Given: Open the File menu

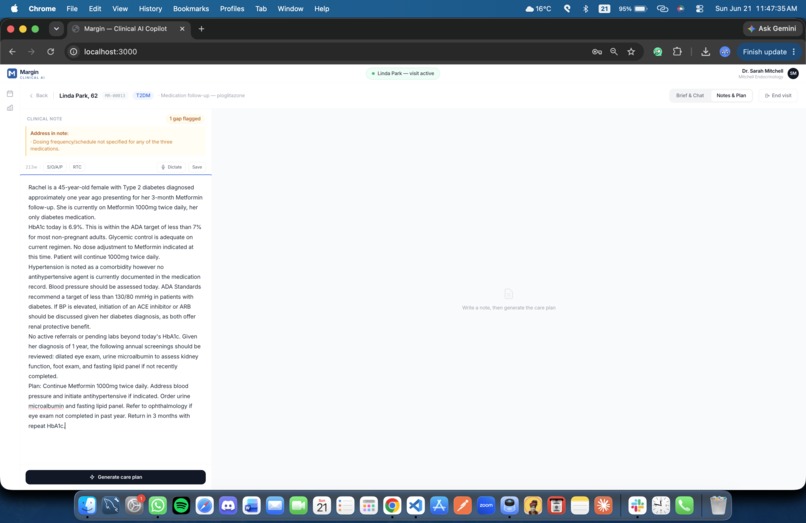Looking at the screenshot, I should point(72,9).
